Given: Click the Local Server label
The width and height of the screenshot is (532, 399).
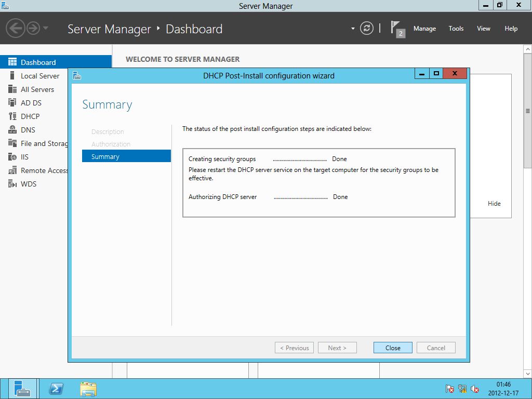Looking at the screenshot, I should click(40, 76).
